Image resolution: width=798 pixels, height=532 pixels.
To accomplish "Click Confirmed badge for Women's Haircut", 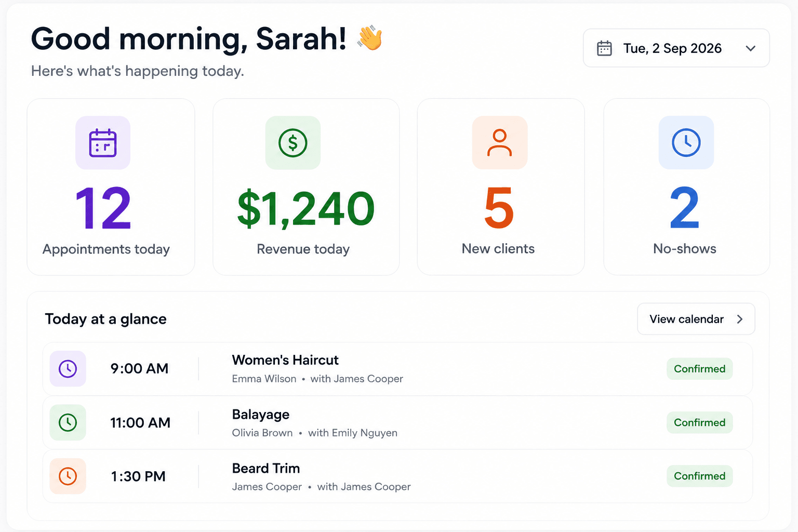I will point(700,369).
